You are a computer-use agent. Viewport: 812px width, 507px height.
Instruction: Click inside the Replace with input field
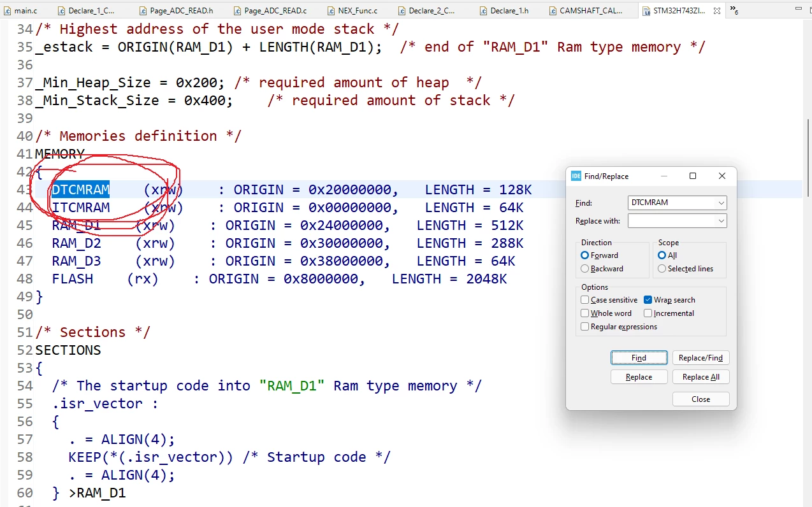[672, 221]
